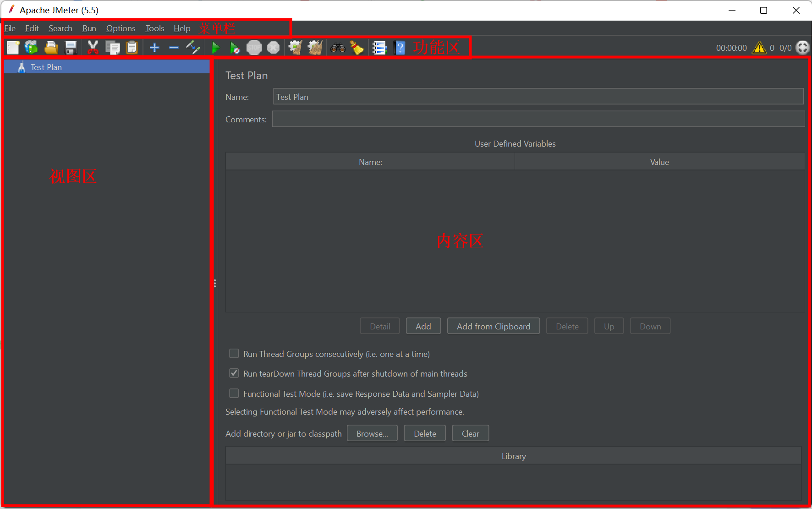Click the New test plan icon
812x509 pixels.
pyautogui.click(x=13, y=47)
